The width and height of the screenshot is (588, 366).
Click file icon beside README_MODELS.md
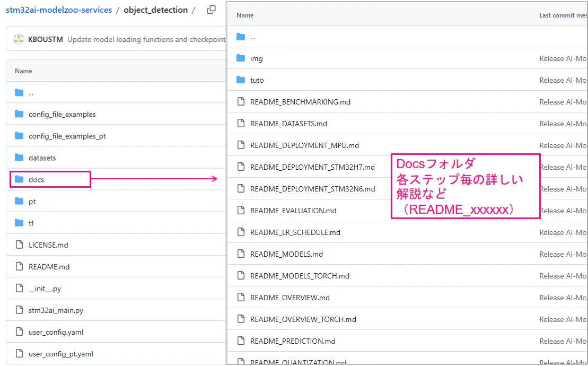241,254
